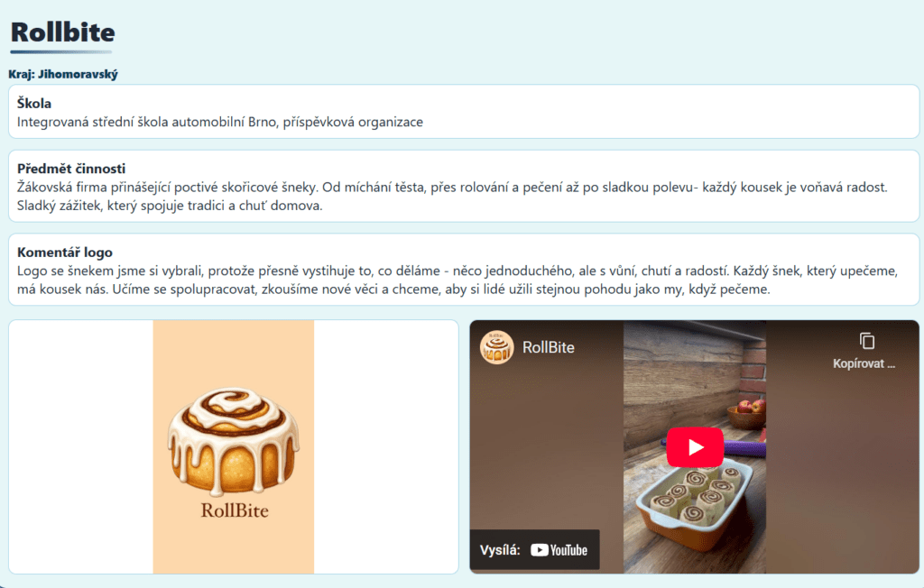Viewport: 924px width, 588px height.
Task: Click the 'Logo se šnekem' comment paragraph
Action: pos(457,280)
